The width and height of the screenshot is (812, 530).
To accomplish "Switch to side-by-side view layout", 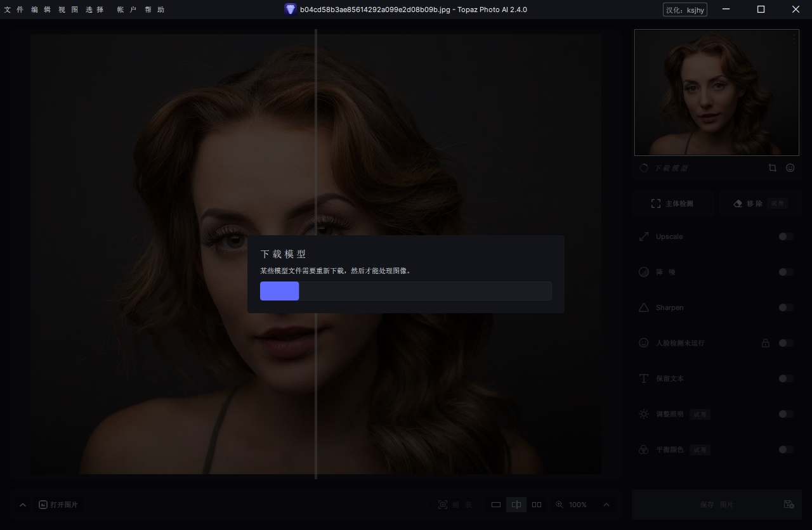I will [537, 505].
